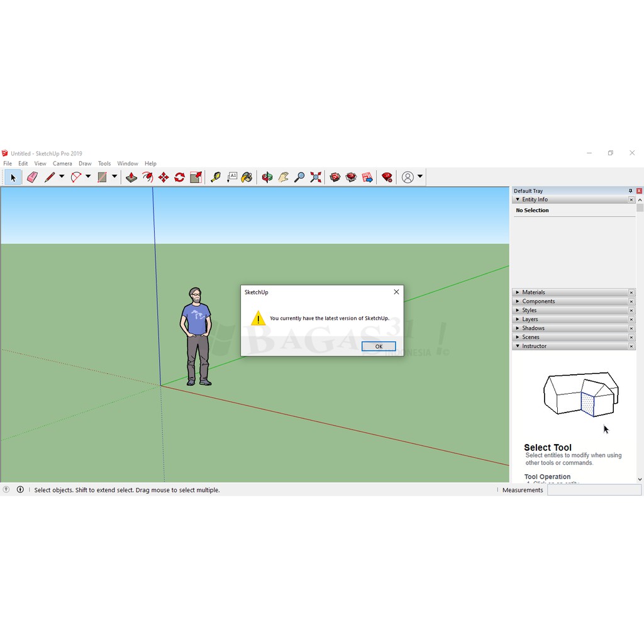The width and height of the screenshot is (644, 644).
Task: Select the Eraser tool
Action: pyautogui.click(x=32, y=177)
